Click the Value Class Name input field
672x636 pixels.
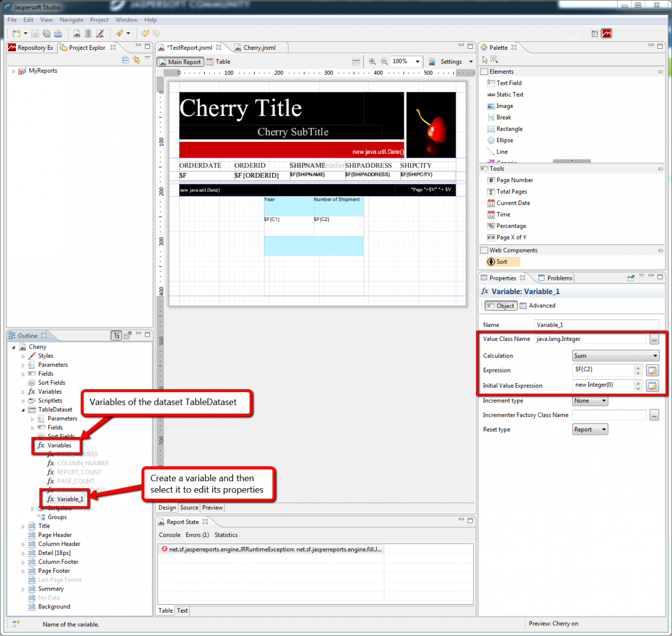tap(590, 339)
